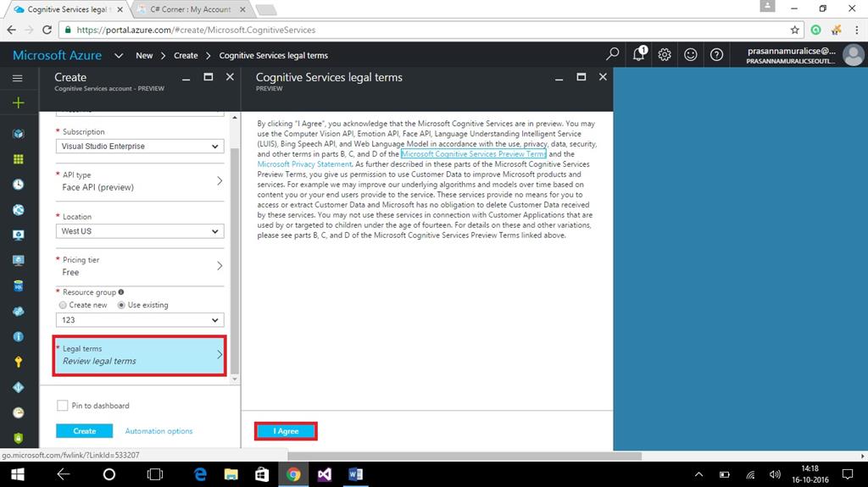Click the Create blade vertical scrollbar

235,260
